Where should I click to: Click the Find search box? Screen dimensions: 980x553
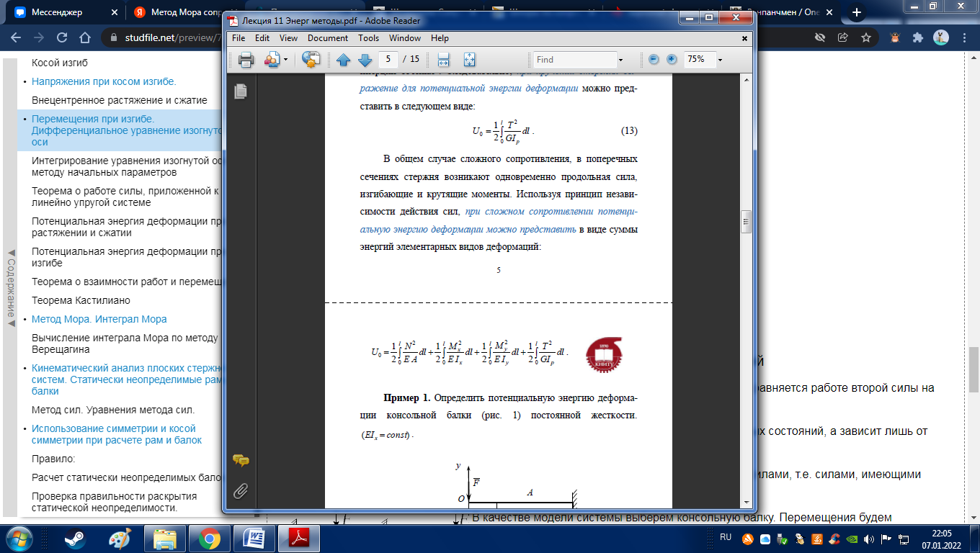[x=574, y=59]
